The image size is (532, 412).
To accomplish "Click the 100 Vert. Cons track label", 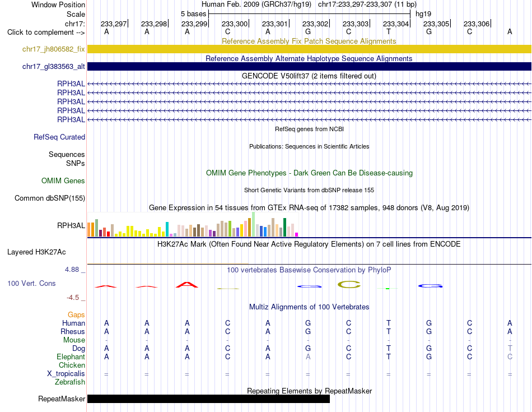I will (31, 283).
